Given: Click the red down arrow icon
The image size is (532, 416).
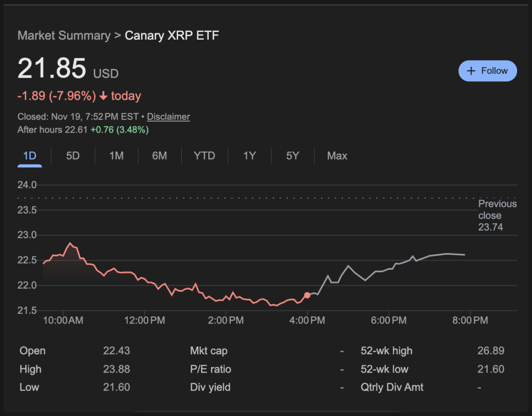Looking at the screenshot, I should coord(103,96).
